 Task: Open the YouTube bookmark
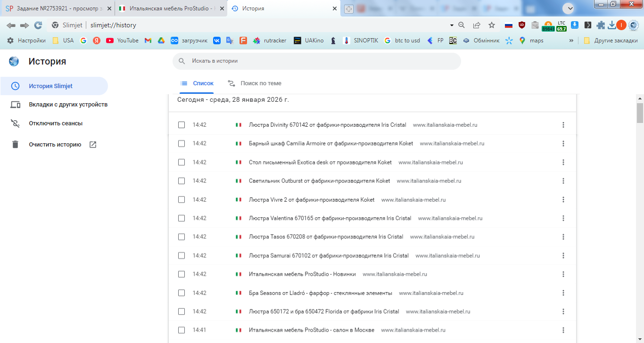tap(122, 41)
